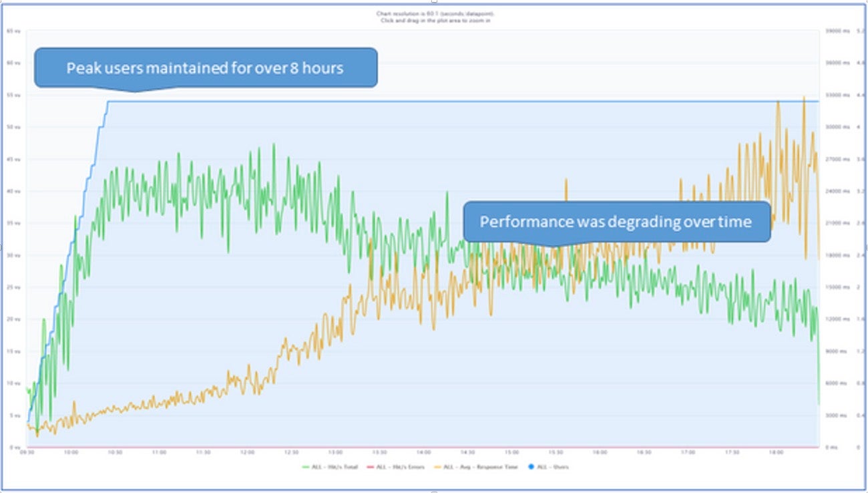Click the 10:00 time axis label
868x493 pixels.
point(71,452)
